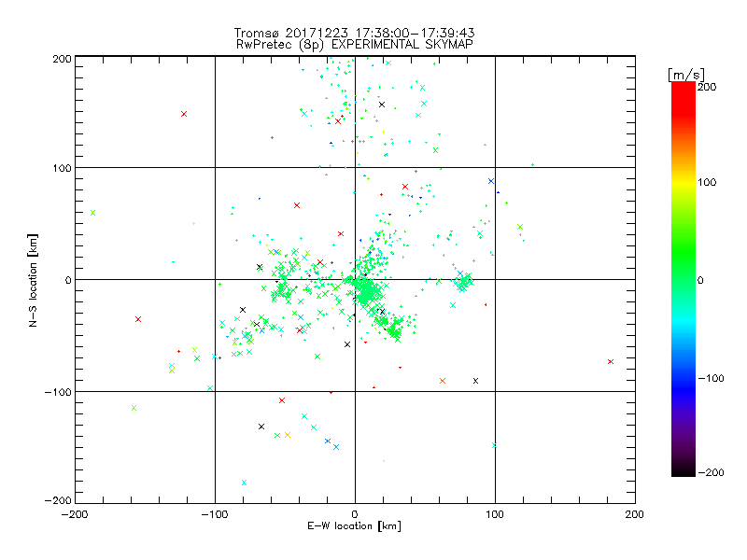
Task: Select the '[m/s]' unit label above the colorbar
Action: point(686,75)
